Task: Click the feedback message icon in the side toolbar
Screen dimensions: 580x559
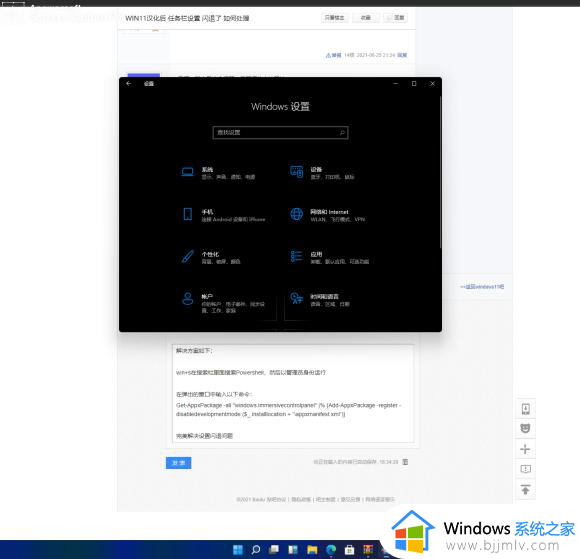Action: tap(526, 469)
